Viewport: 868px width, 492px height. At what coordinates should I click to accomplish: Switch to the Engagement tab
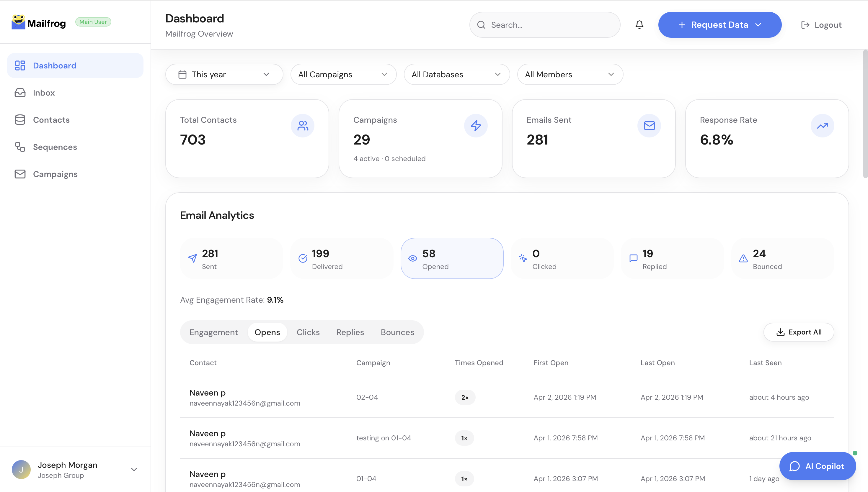tap(213, 332)
